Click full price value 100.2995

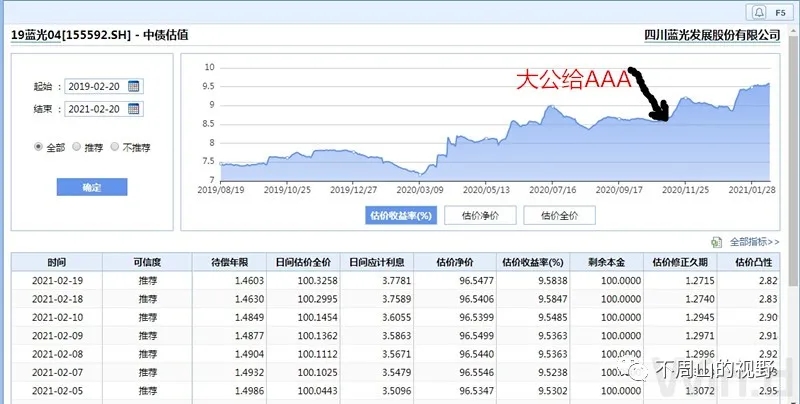click(317, 299)
